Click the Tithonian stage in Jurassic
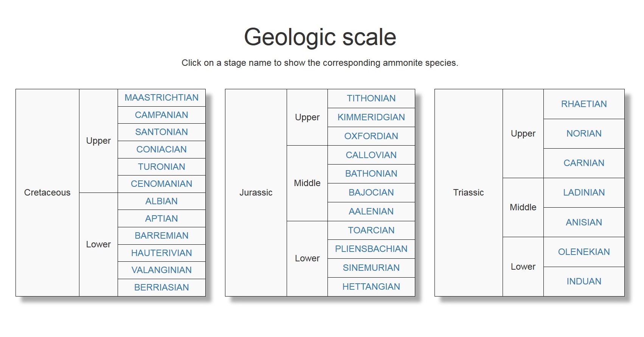Viewport: 644px width, 337px height. click(x=371, y=98)
